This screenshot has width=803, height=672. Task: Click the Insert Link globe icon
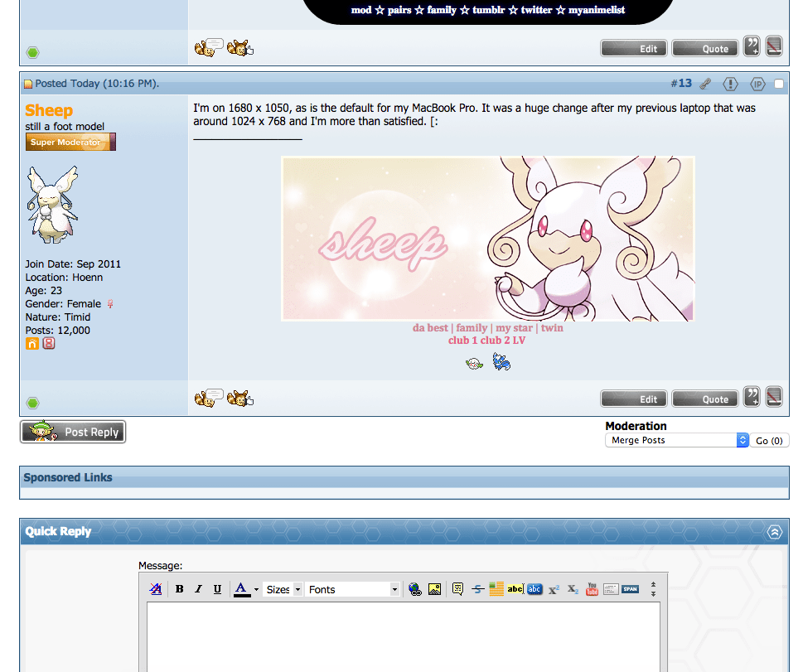(415, 589)
